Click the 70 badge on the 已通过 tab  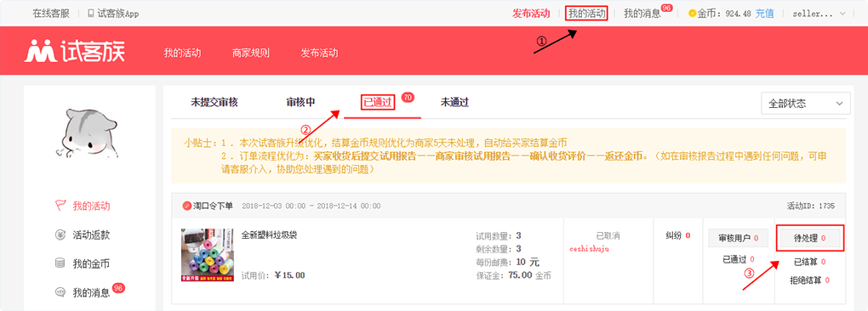tap(408, 97)
